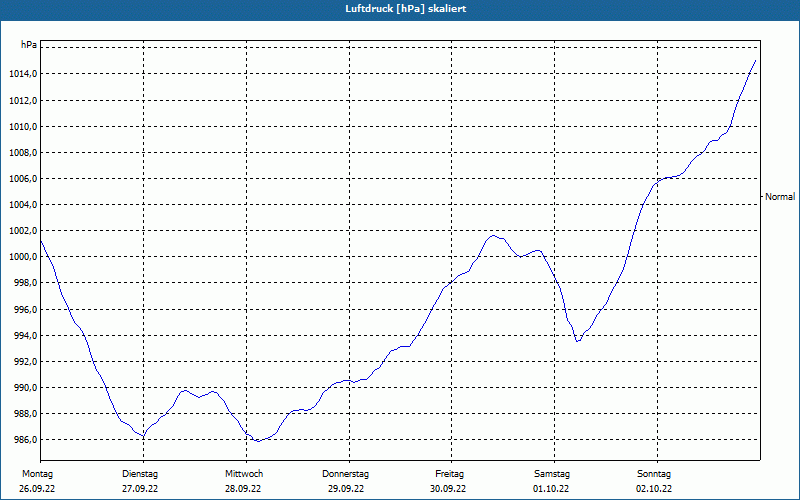Click the 1014,0 axis value
Screen dimensions: 800x500
click(x=23, y=74)
